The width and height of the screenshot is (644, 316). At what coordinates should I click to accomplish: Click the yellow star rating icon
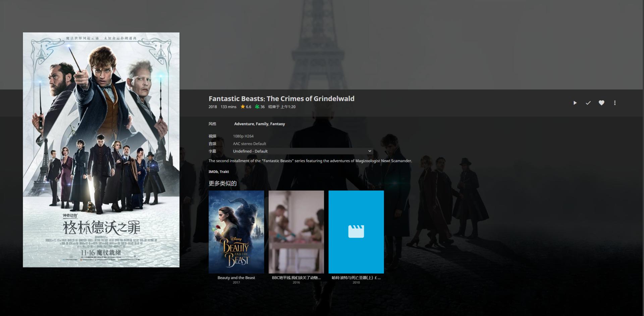click(x=243, y=107)
